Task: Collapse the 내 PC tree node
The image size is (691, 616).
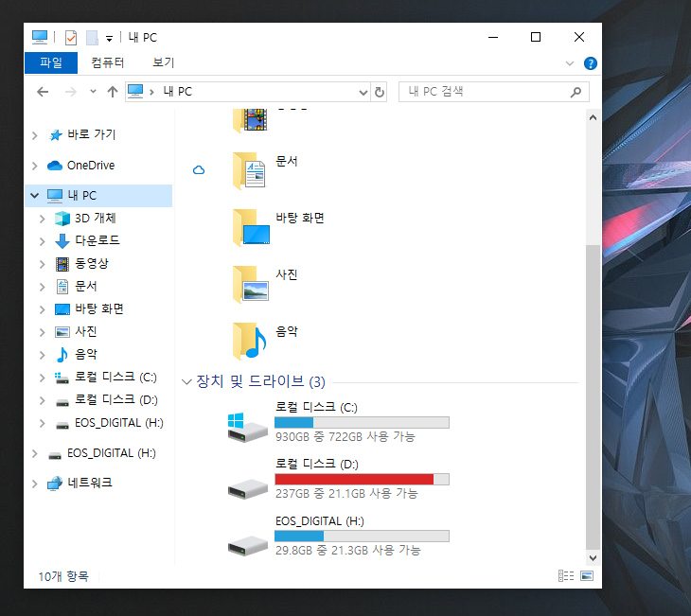Action: (34, 195)
